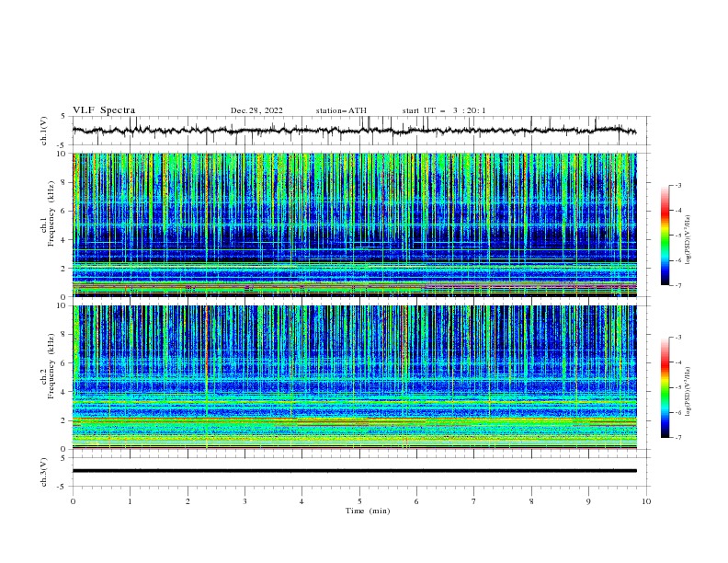The height and width of the screenshot is (563, 728).
Task: Click time axis tick label "7"
Action: tap(474, 501)
